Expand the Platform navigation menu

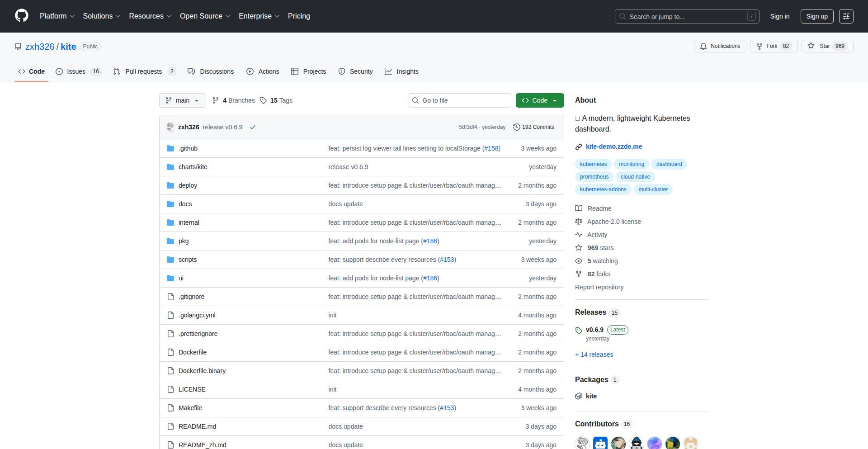(x=57, y=16)
